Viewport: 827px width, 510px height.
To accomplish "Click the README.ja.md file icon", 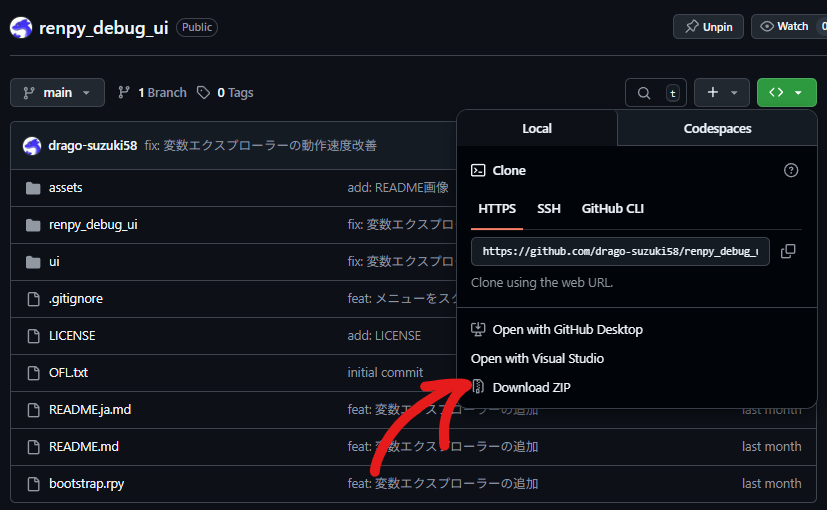I will tap(33, 410).
